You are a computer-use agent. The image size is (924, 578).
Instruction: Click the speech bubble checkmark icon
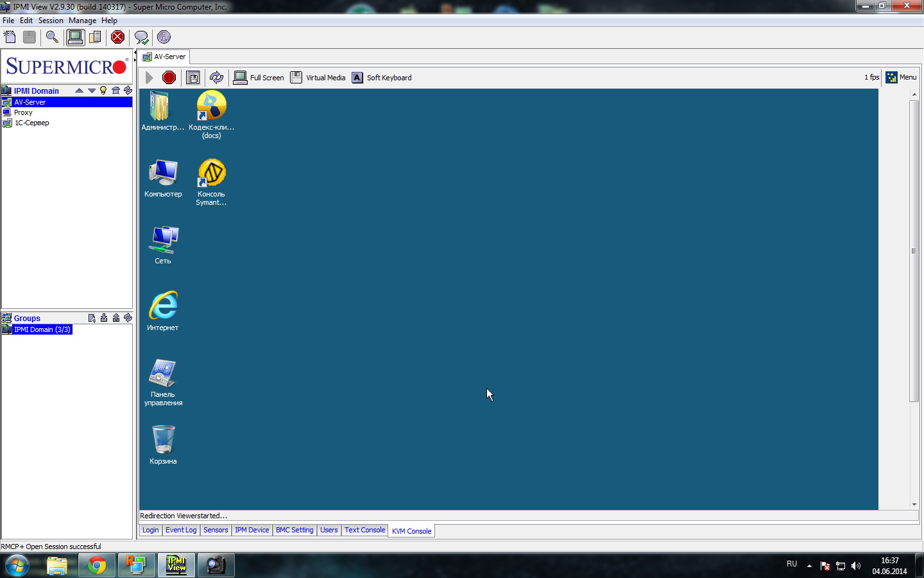pyautogui.click(x=141, y=37)
